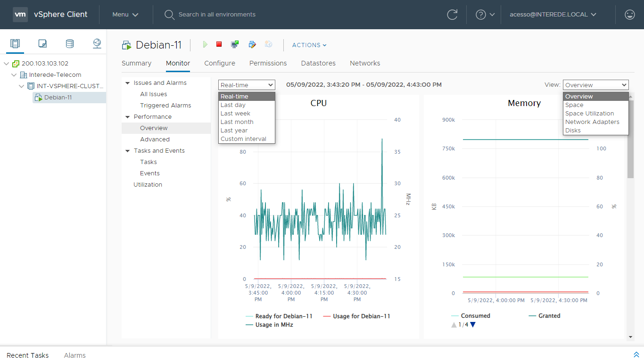
Task: Choose Network Adapters in View list
Action: click(x=592, y=122)
